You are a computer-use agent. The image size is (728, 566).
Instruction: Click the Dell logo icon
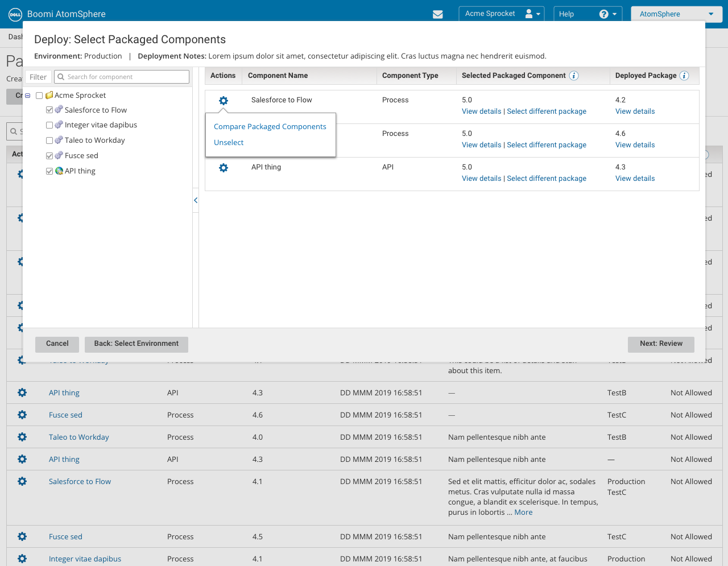(x=15, y=14)
